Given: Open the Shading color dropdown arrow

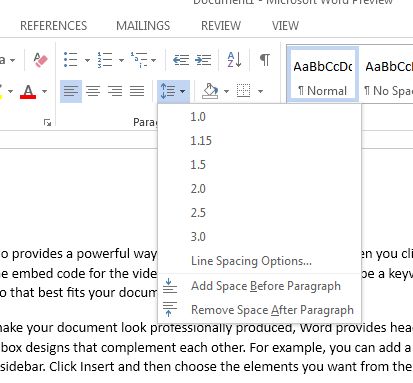Looking at the screenshot, I should pos(226,91).
